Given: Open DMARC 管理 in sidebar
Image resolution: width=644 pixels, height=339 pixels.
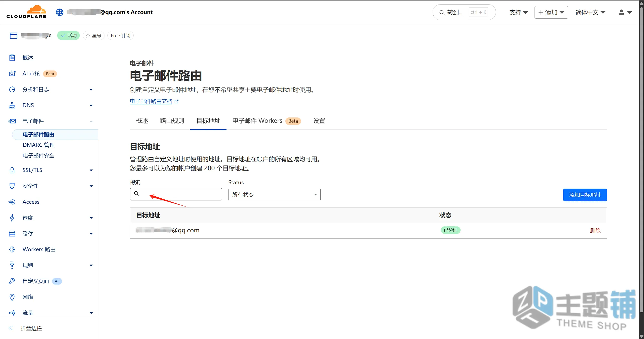Looking at the screenshot, I should 39,145.
